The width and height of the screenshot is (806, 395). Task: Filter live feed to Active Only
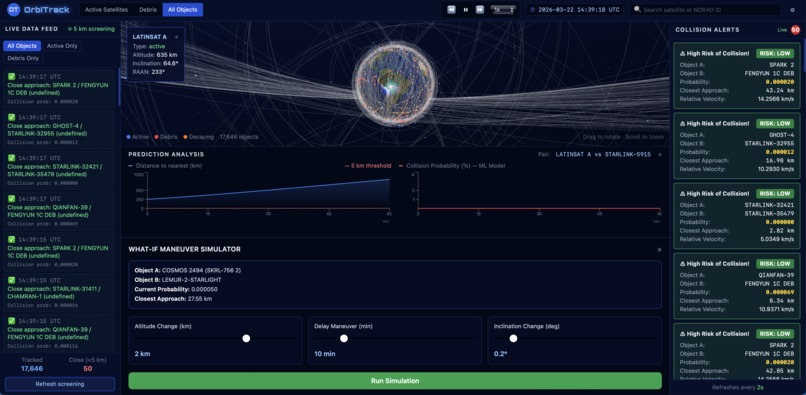click(x=62, y=46)
